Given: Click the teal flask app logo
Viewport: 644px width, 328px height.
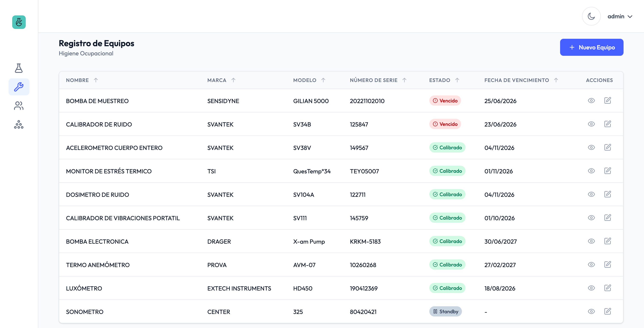Looking at the screenshot, I should point(19,22).
